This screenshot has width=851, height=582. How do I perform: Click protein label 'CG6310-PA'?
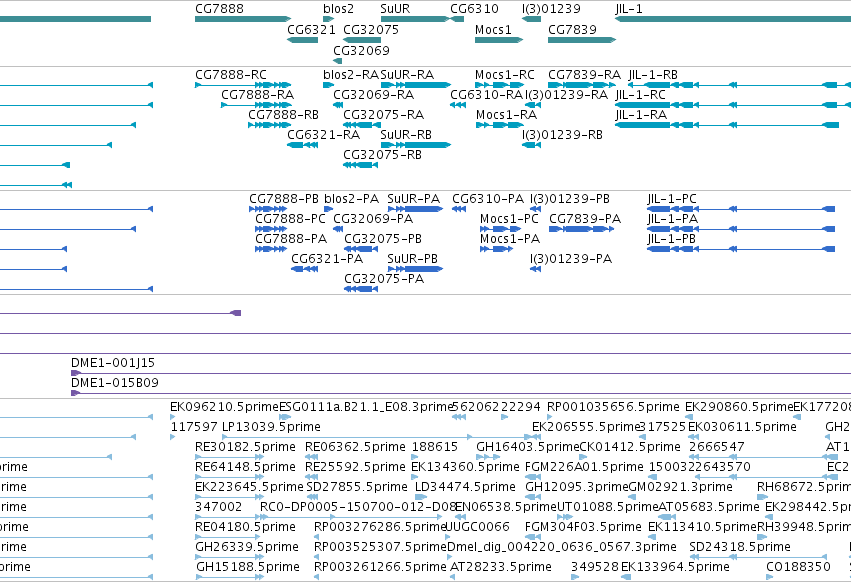click(x=488, y=199)
